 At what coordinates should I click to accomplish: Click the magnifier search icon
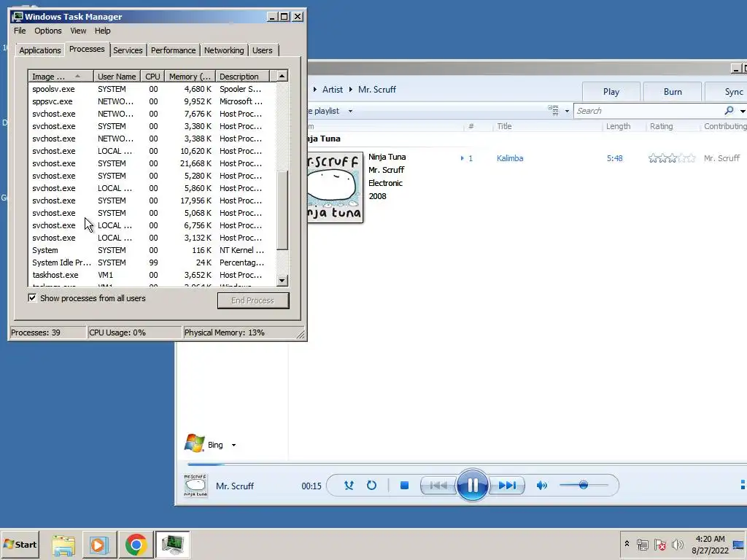coord(729,111)
